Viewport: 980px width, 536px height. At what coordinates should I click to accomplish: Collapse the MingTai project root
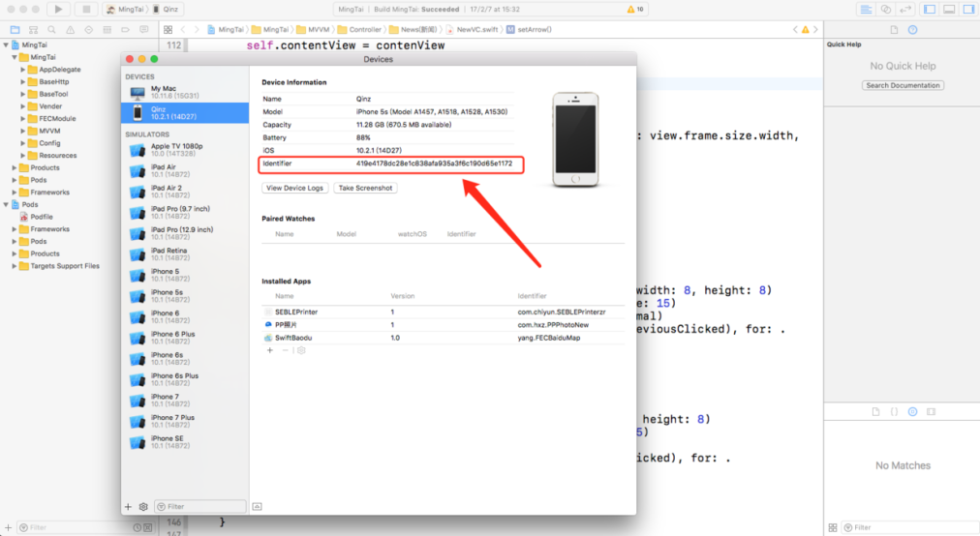[6, 45]
